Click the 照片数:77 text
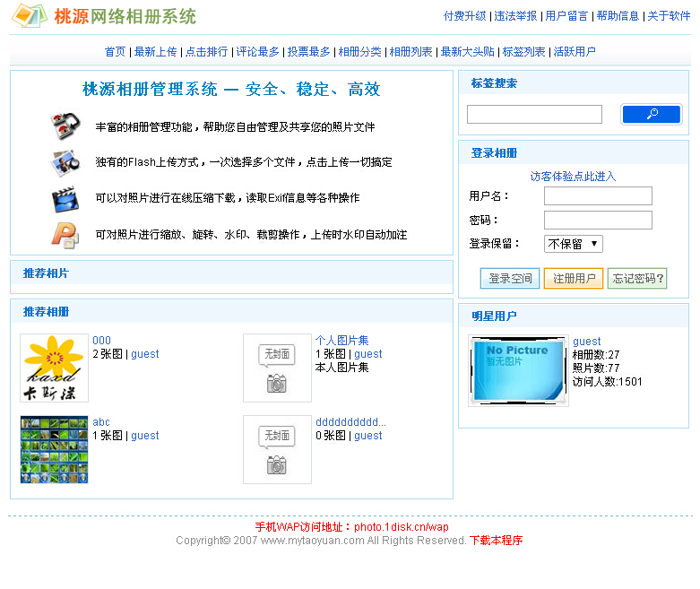The width and height of the screenshot is (700, 589). pyautogui.click(x=596, y=368)
